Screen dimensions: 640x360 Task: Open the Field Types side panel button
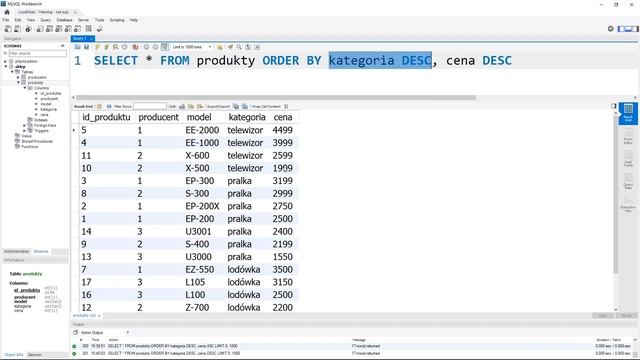(628, 159)
